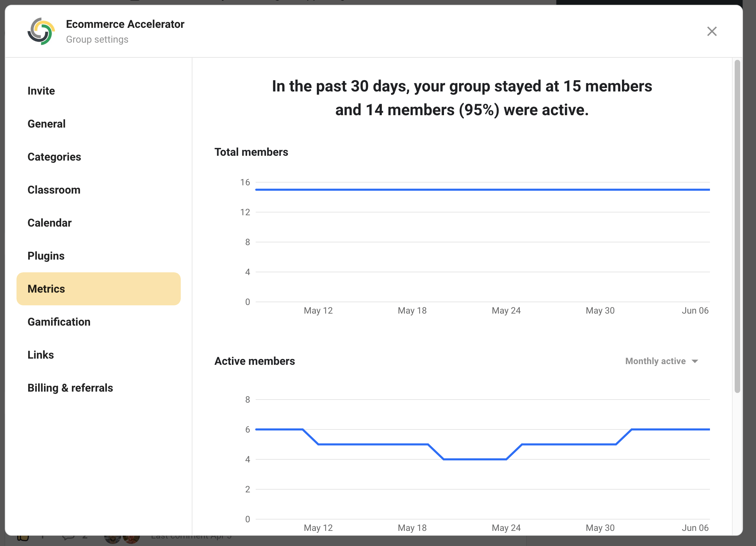The image size is (756, 546).
Task: Open the Calendar settings section
Action: [49, 222]
